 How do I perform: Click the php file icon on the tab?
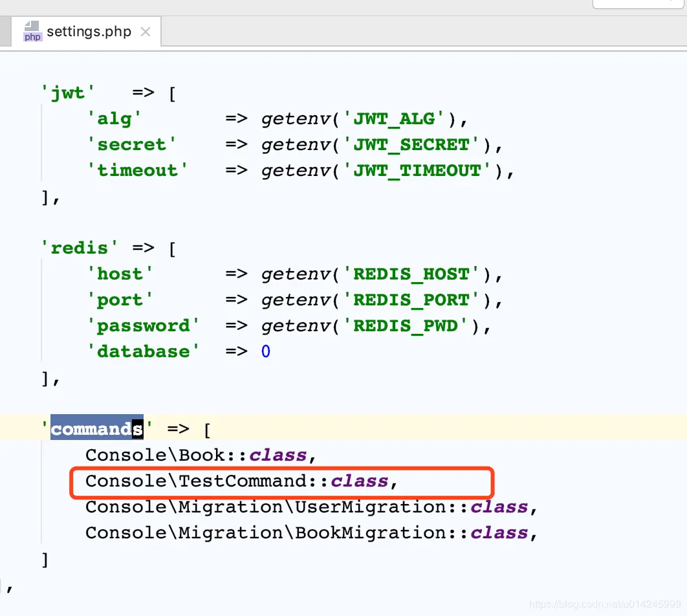(x=32, y=32)
